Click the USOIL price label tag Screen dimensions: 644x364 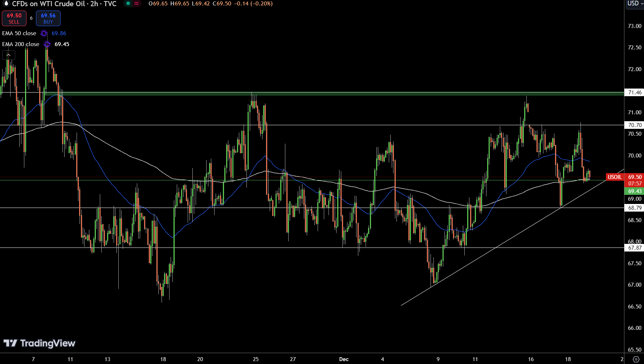pyautogui.click(x=615, y=177)
